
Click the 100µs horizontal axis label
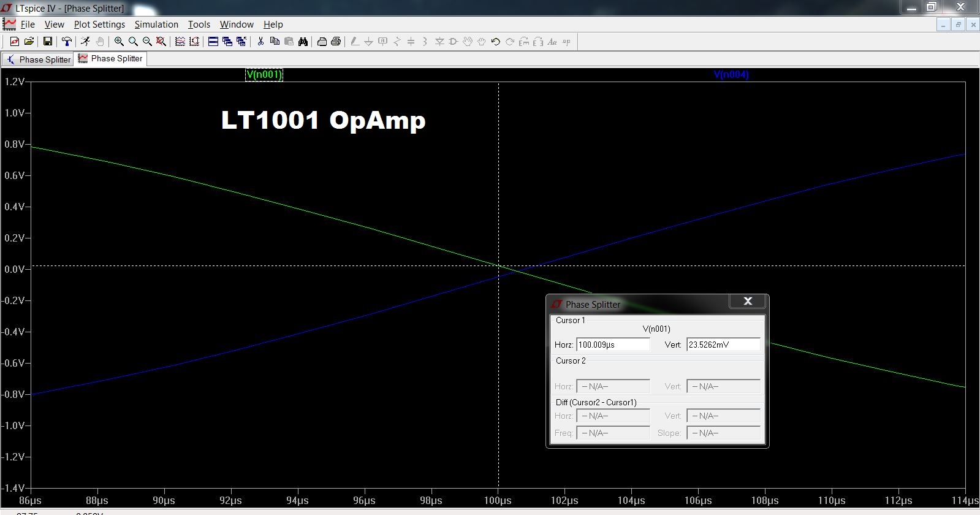(x=498, y=501)
